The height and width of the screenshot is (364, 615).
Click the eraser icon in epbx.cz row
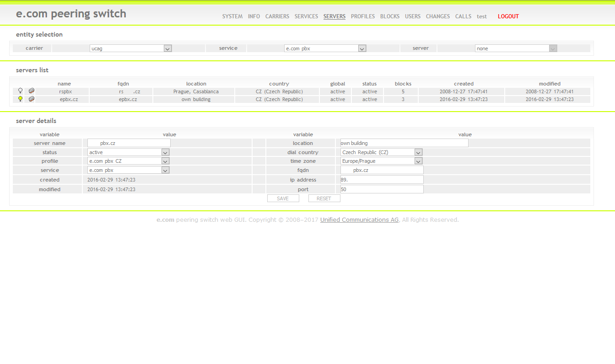tap(31, 99)
